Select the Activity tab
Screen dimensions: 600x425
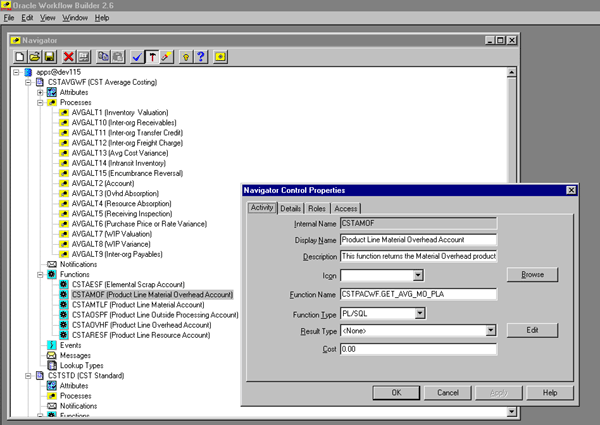click(262, 208)
